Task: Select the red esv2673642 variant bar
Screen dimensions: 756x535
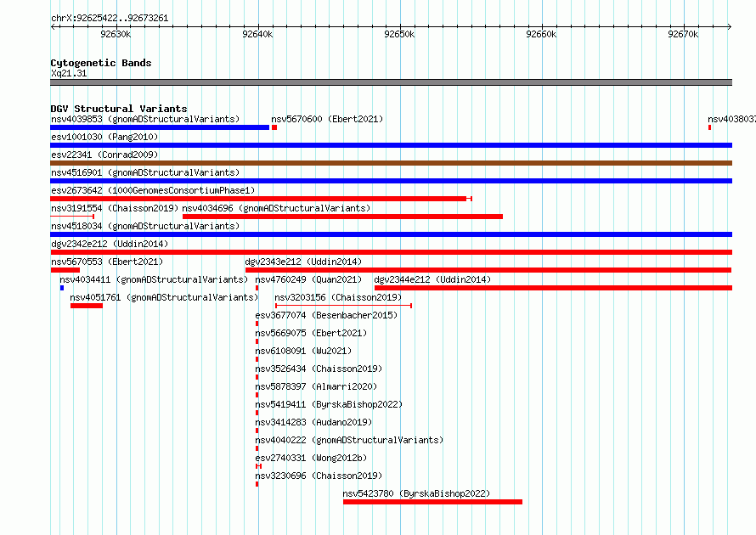Action: click(x=261, y=199)
